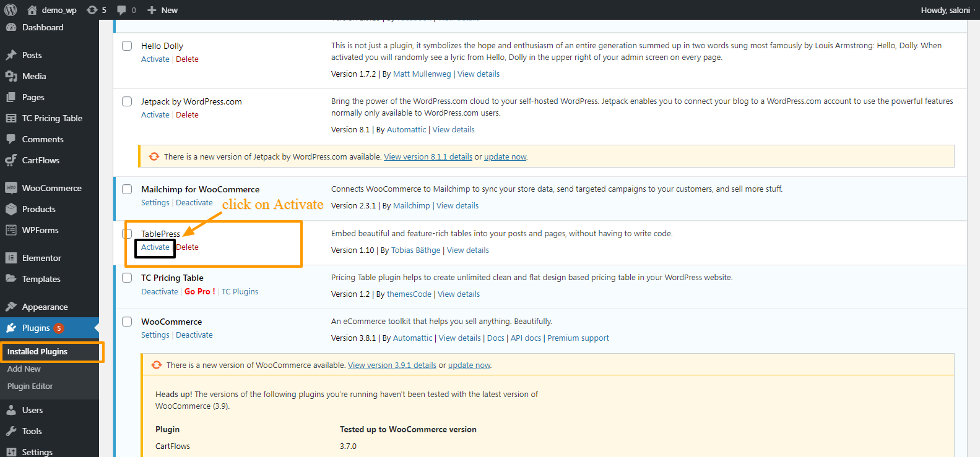
Task: Open the WordPress logo menu in admin bar
Action: pyautogui.click(x=11, y=10)
